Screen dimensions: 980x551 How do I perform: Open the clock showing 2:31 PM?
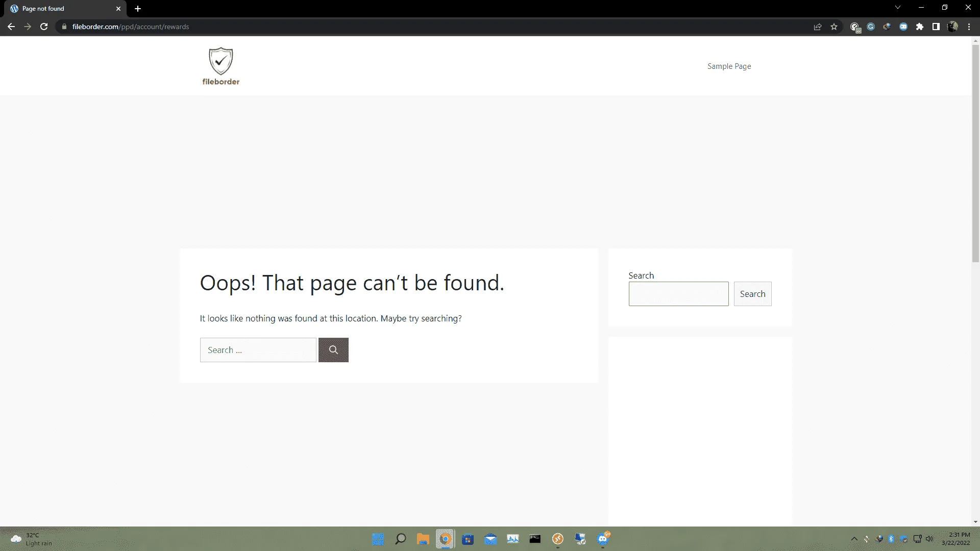tap(955, 539)
